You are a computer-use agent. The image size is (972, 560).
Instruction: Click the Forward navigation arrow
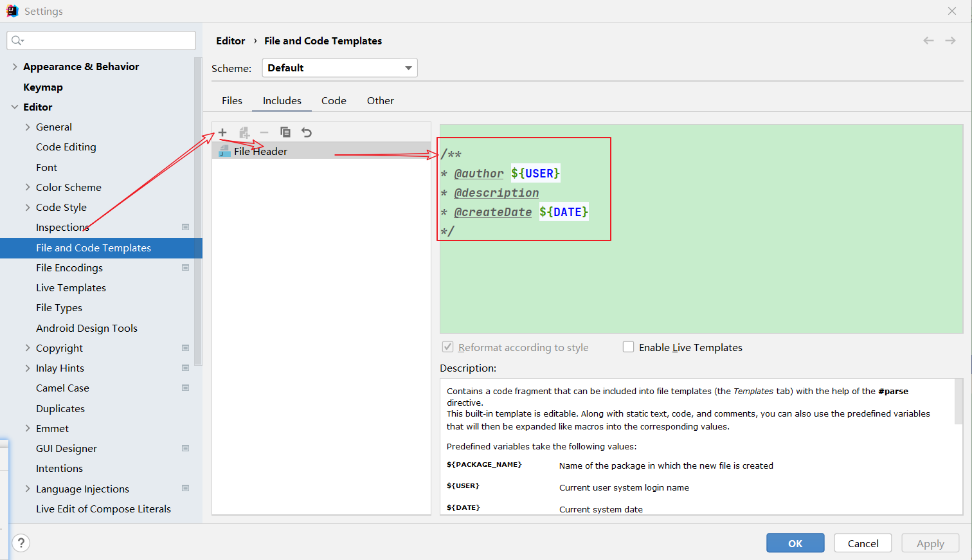tap(950, 41)
